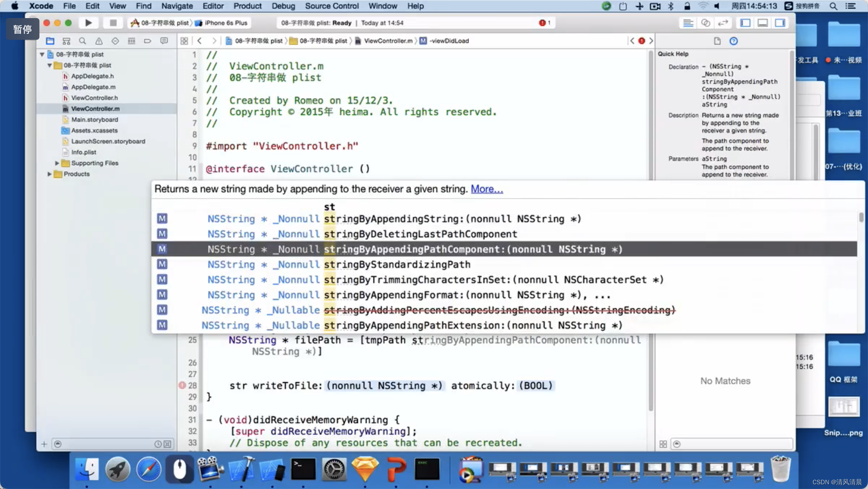Go back in editor history

[x=200, y=41]
